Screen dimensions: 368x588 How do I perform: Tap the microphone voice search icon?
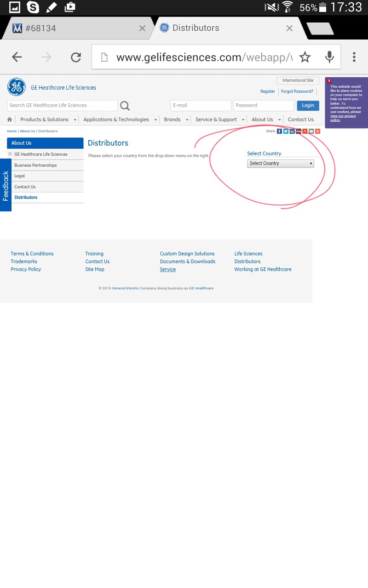click(x=329, y=57)
